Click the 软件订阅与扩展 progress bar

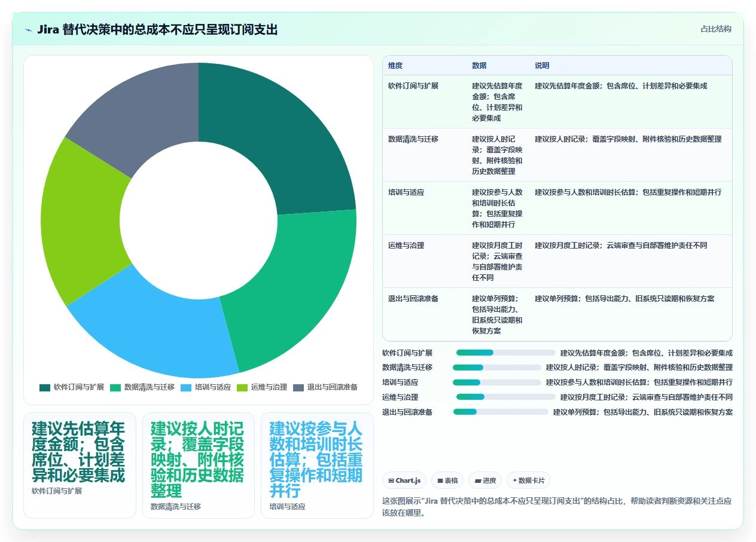click(x=506, y=353)
